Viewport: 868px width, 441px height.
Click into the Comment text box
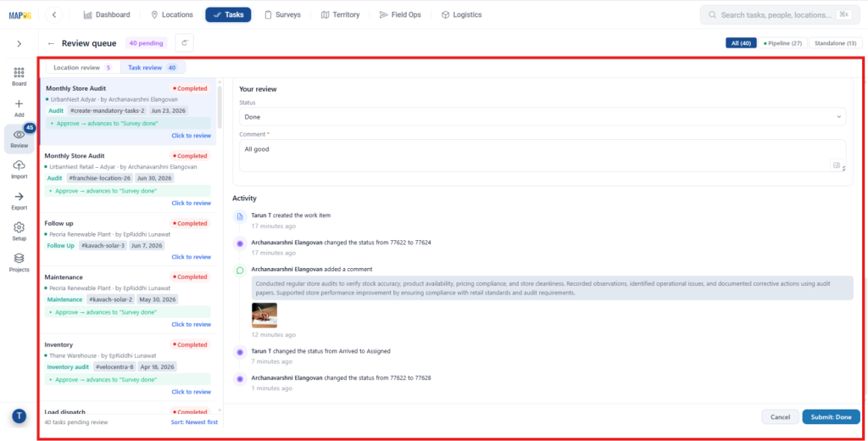click(x=542, y=156)
